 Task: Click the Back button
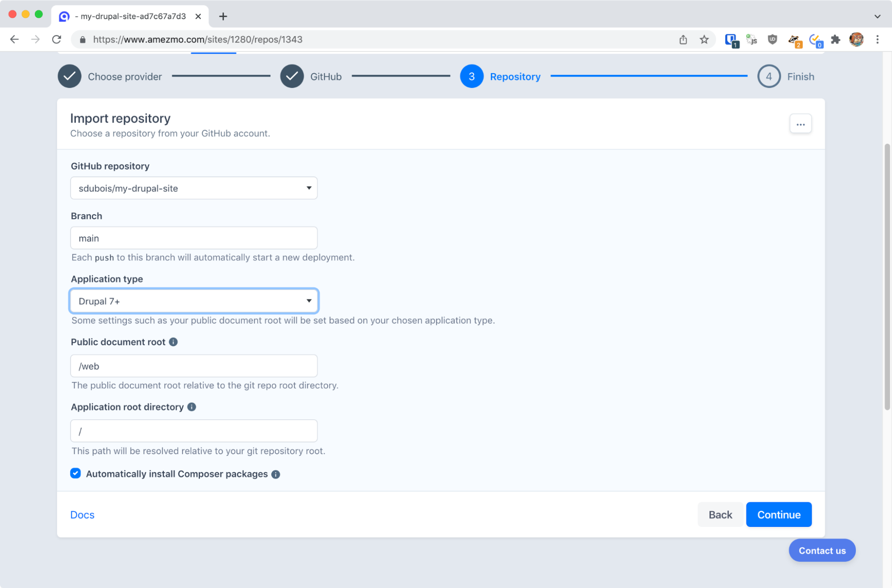pos(720,515)
